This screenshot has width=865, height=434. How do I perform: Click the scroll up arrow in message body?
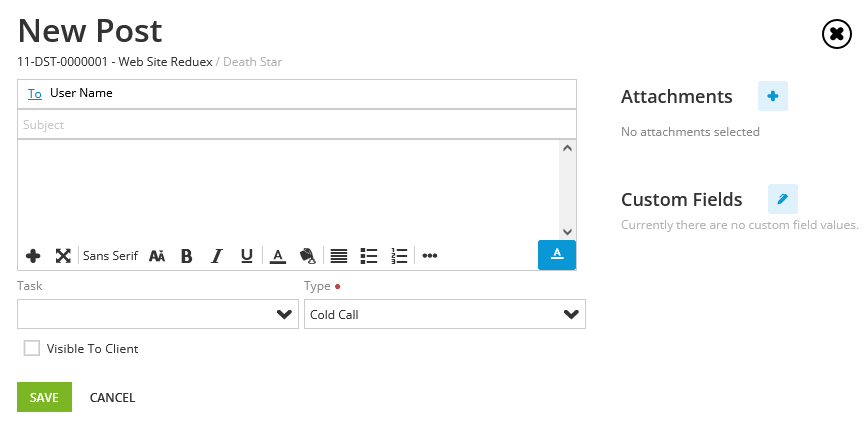568,148
